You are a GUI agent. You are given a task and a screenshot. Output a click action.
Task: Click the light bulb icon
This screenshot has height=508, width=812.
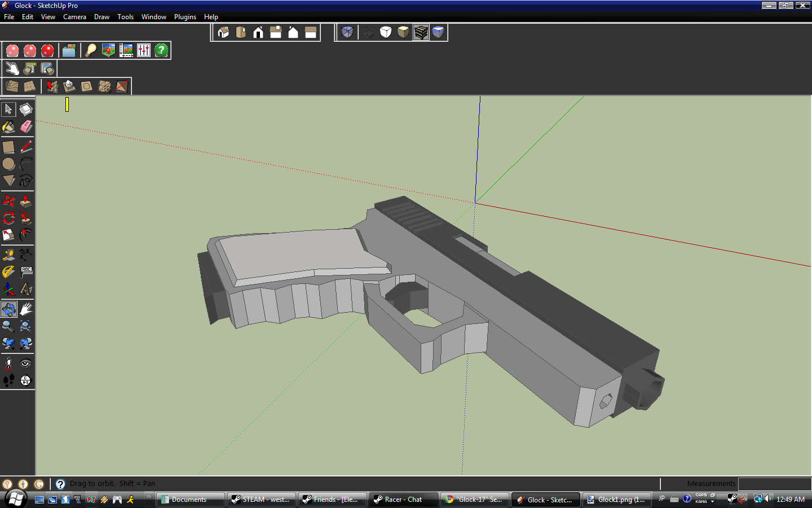point(90,50)
